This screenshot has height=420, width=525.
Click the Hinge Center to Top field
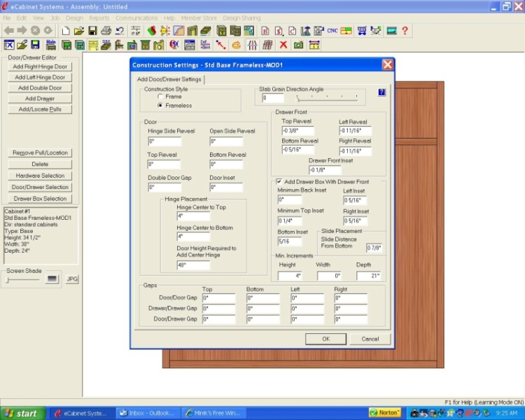(193, 216)
